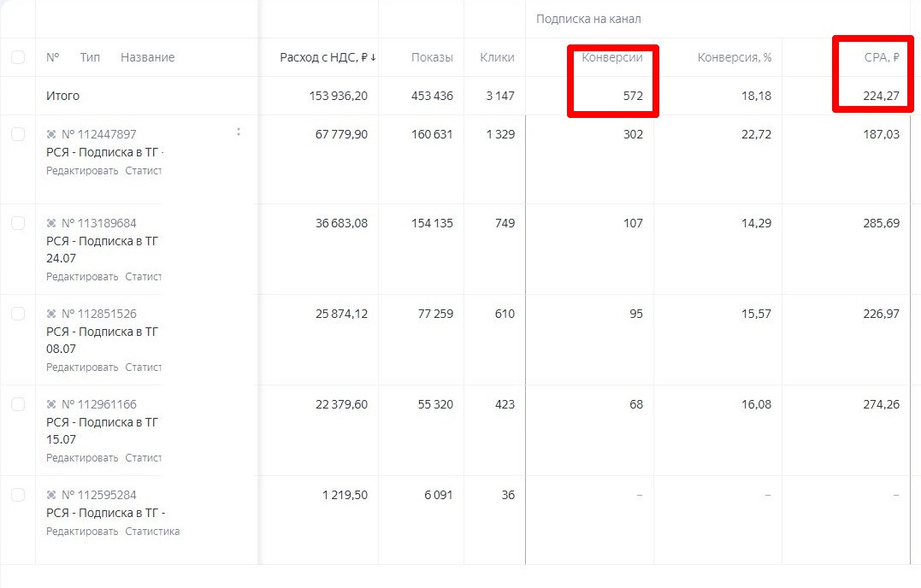Screen dimensions: 921x588
Task: Click the Конверсии column header
Action: (x=612, y=57)
